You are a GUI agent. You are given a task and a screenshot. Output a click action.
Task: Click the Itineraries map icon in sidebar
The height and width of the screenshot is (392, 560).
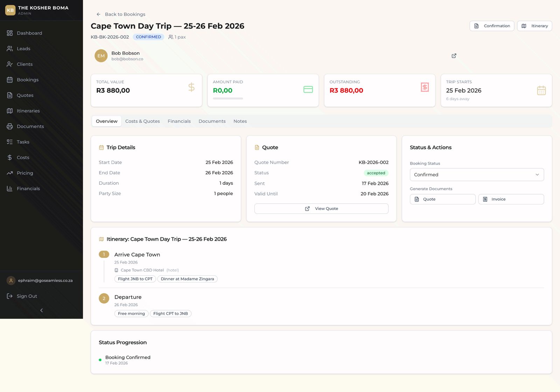point(10,111)
